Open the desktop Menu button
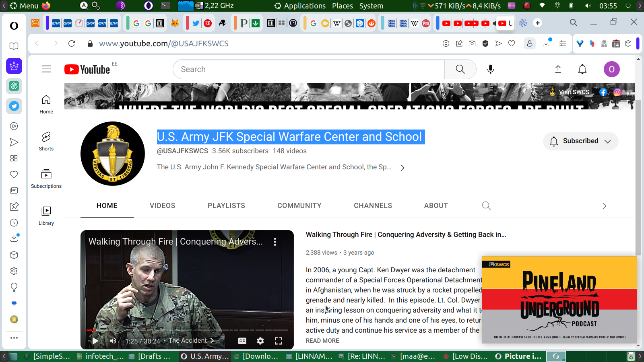644x362 pixels. click(x=24, y=6)
